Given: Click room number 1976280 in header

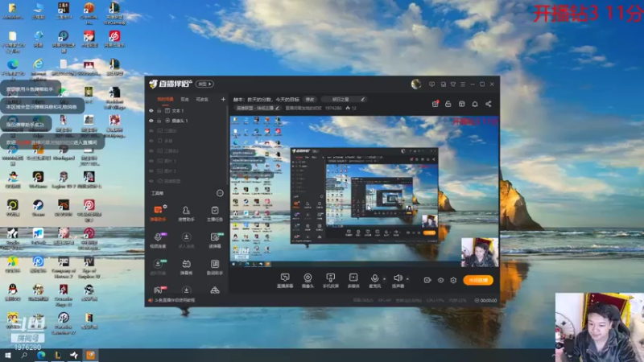Looking at the screenshot, I should (333, 109).
